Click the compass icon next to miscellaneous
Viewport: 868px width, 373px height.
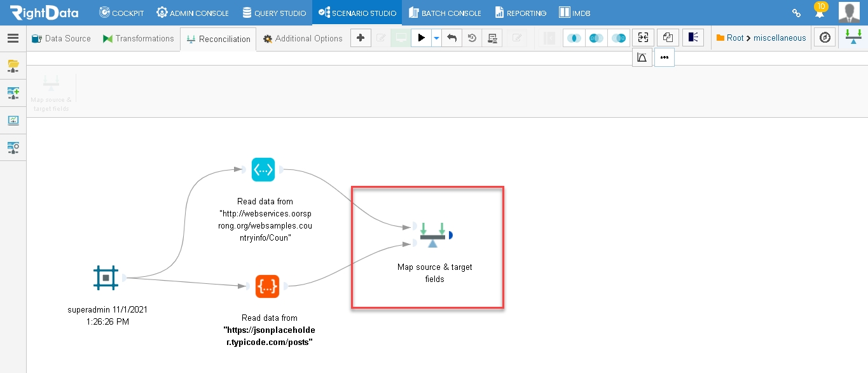pyautogui.click(x=825, y=38)
